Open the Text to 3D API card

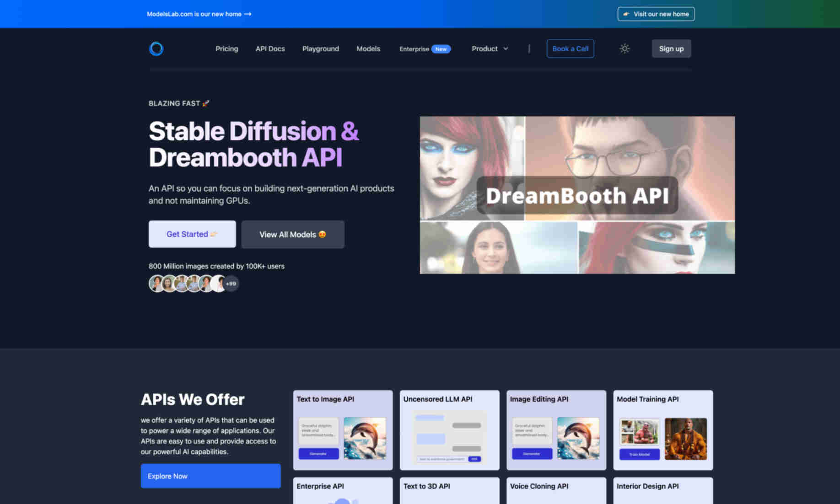tap(449, 491)
